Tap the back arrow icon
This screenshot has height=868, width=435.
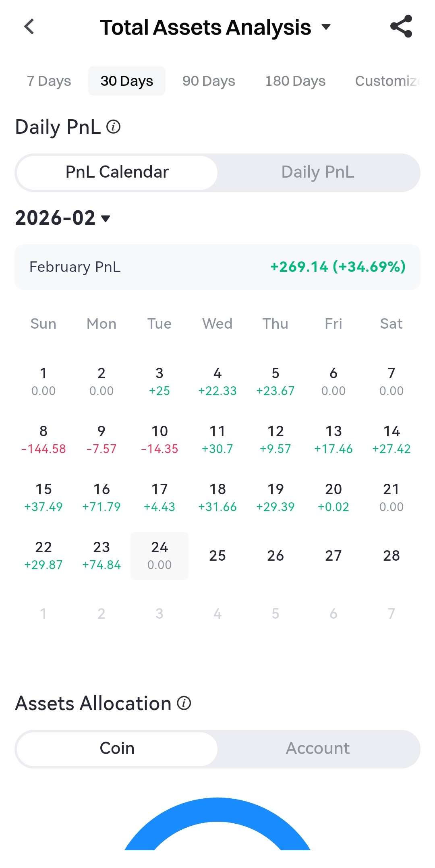pyautogui.click(x=29, y=27)
